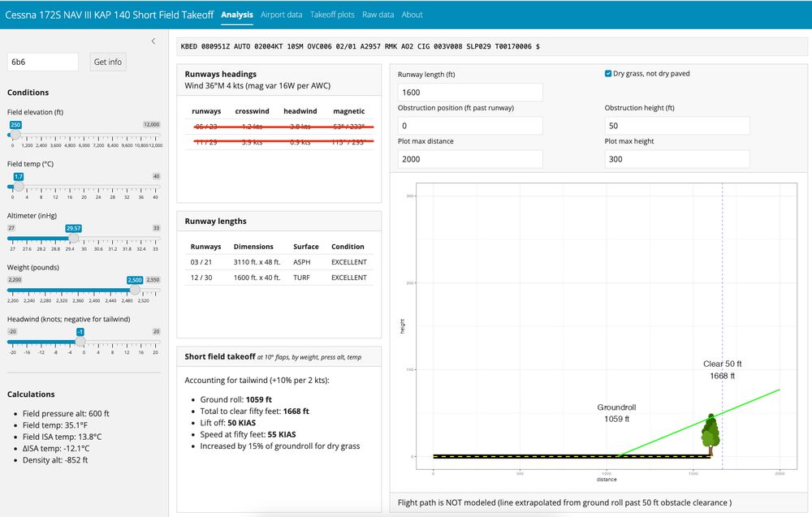Click the struck-out 11 / 29 runway row
Viewport: 812px width, 517px height.
pos(279,142)
